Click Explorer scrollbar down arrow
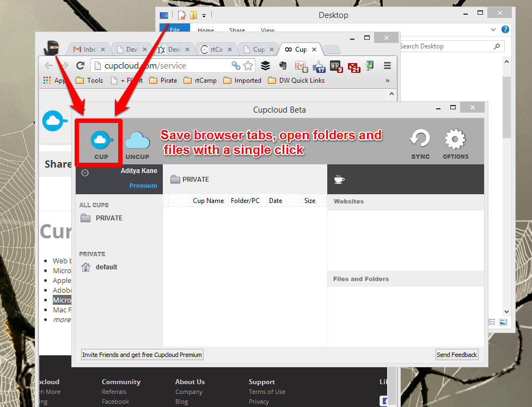This screenshot has width=532, height=407. point(506,311)
